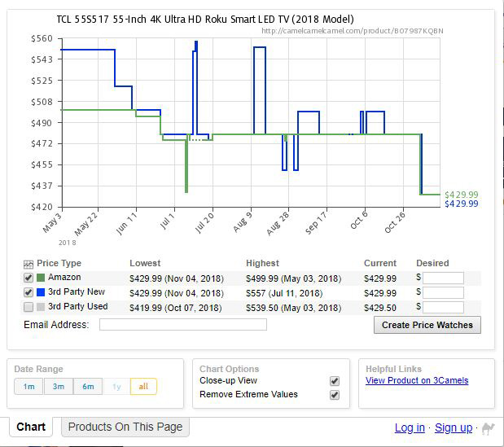Click the $539.50 (May 03, 2018) value
Viewport: 504px width, 447px height.
293,308
